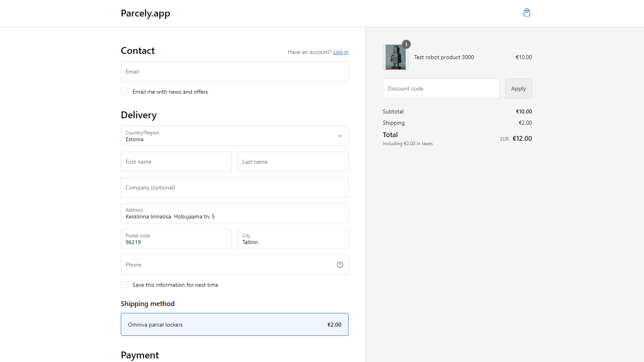Screen dimensions: 644x362
Task: Open the Country/Region dropdown
Action: [x=234, y=136]
